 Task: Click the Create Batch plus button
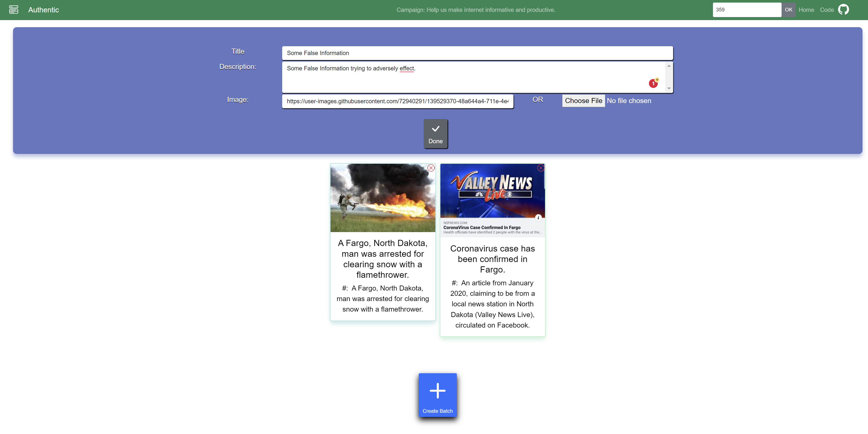tap(437, 395)
